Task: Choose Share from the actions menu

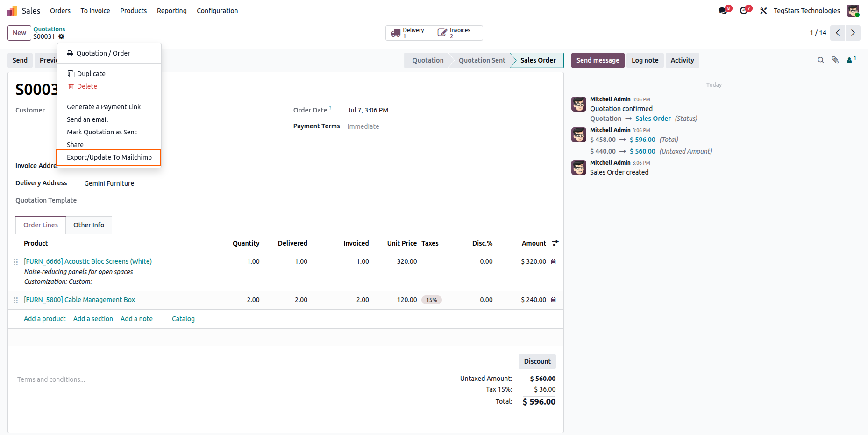Action: tap(109, 145)
